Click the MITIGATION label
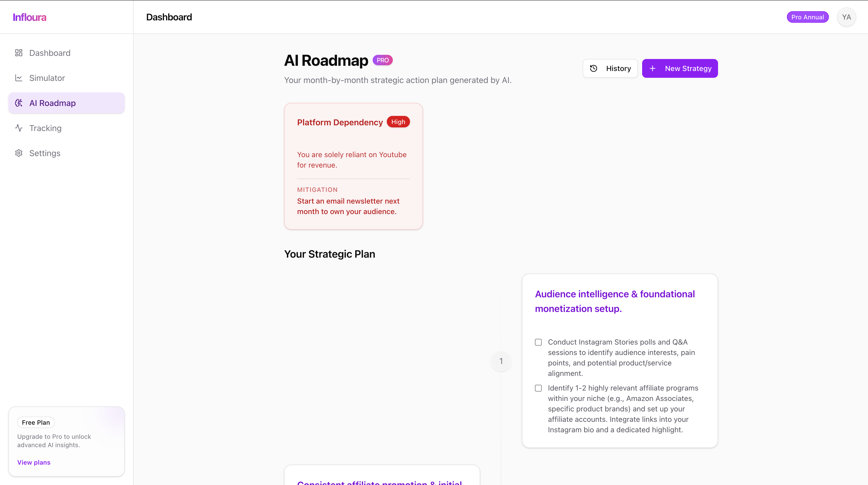 [x=317, y=190]
